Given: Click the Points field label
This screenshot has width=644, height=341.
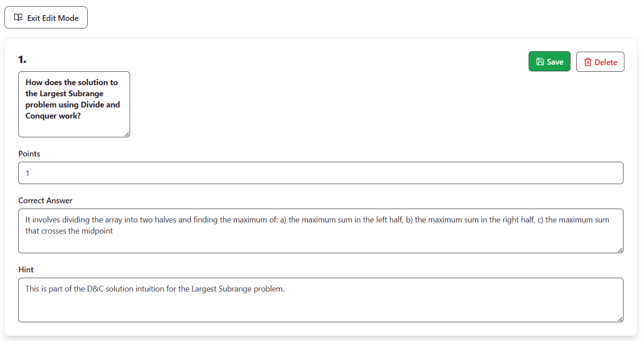Looking at the screenshot, I should (x=29, y=154).
